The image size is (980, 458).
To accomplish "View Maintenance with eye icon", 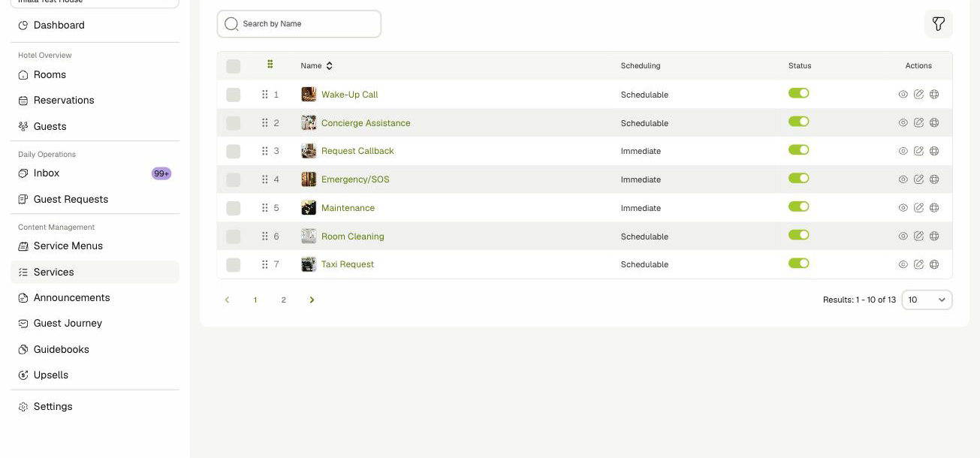I will (x=903, y=208).
